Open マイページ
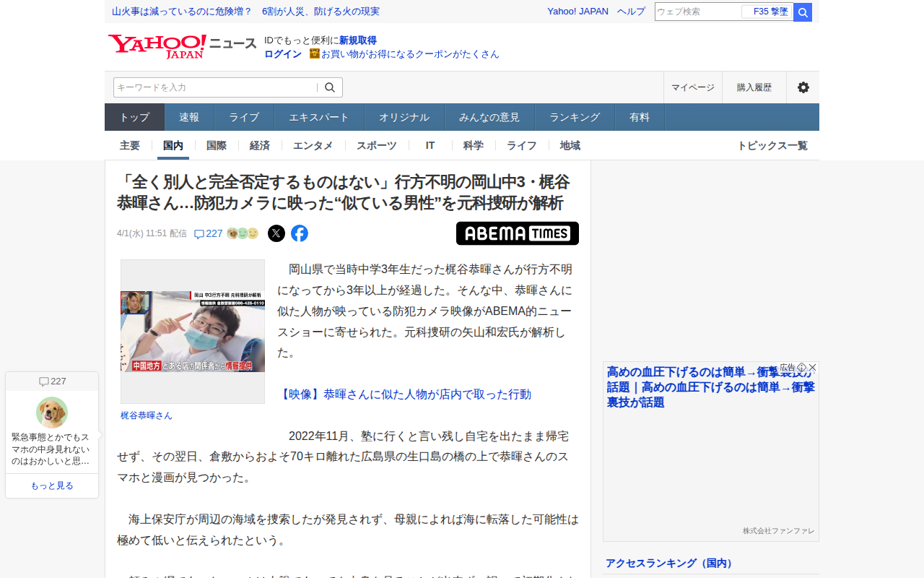 coord(693,87)
